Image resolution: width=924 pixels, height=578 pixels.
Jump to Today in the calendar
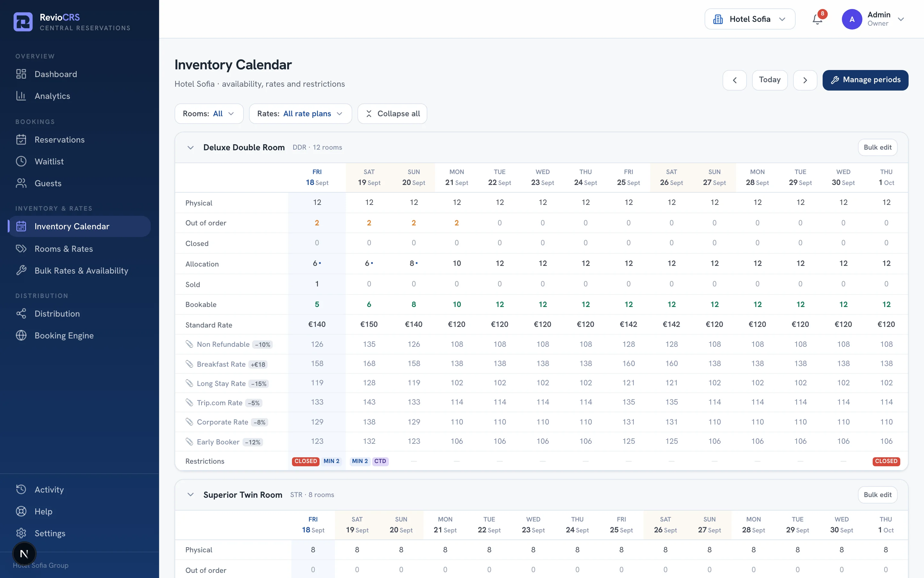pos(770,80)
